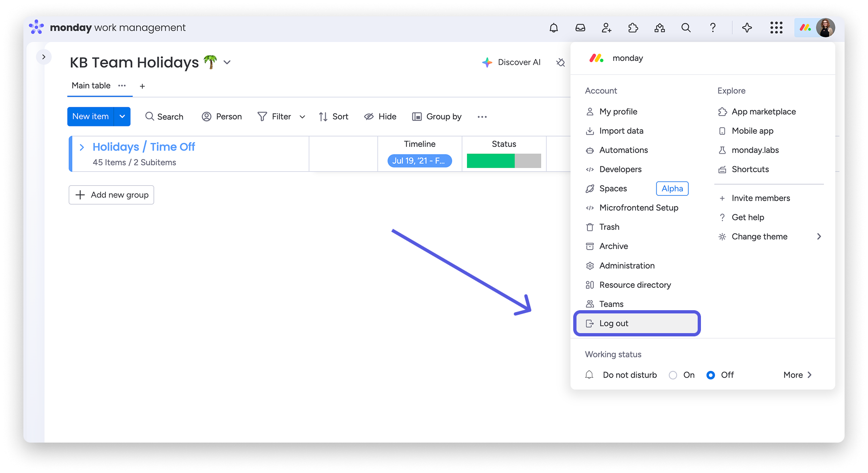Expand the collapsed left sidebar
The width and height of the screenshot is (868, 473).
[x=44, y=57]
